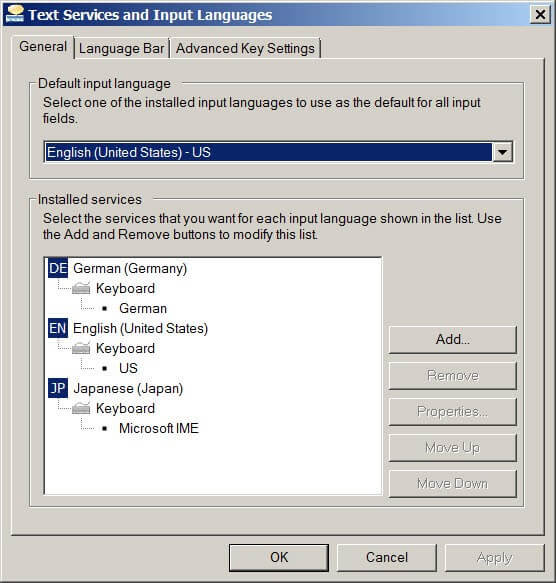Select the English (United States) - US combo field

[x=278, y=152]
